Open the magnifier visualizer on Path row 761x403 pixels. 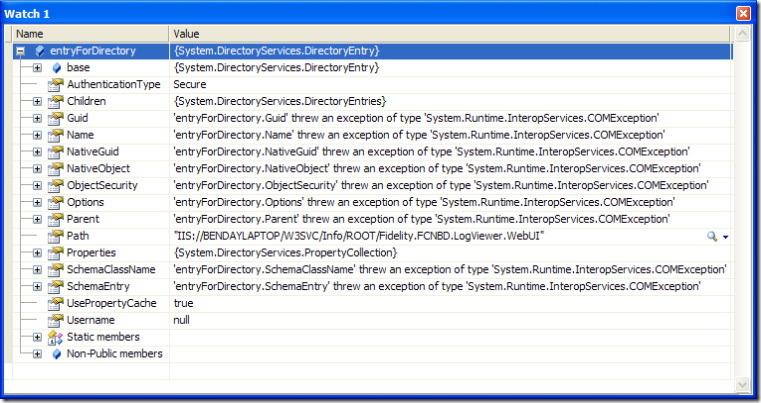711,236
